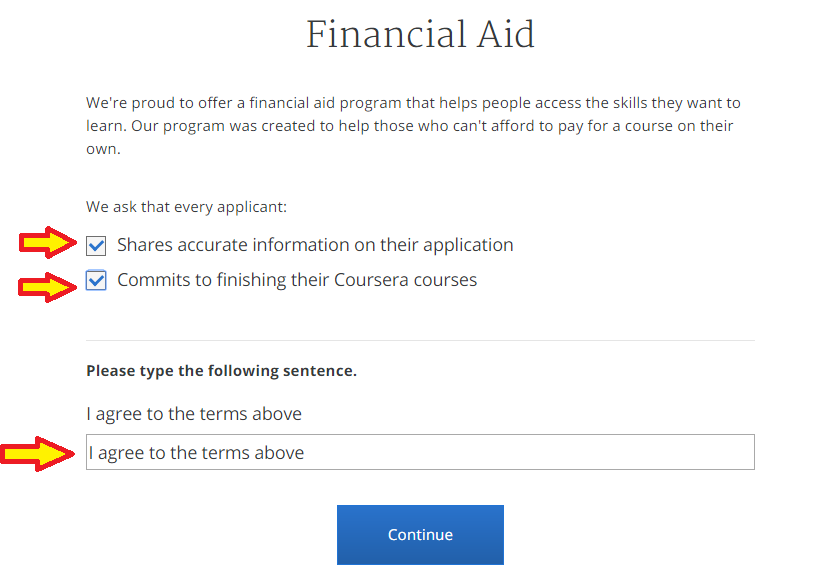Click the yellow arrow pointing at second checkbox
828x580 pixels.
48,287
